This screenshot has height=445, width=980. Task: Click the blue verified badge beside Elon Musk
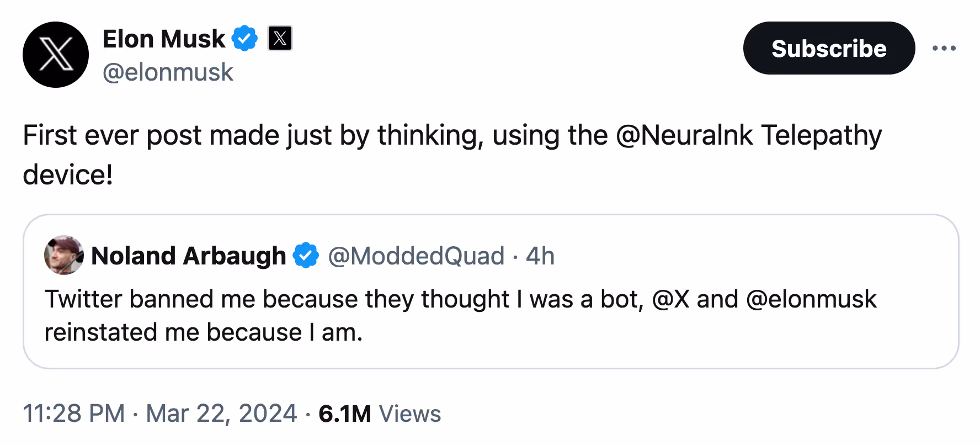244,39
